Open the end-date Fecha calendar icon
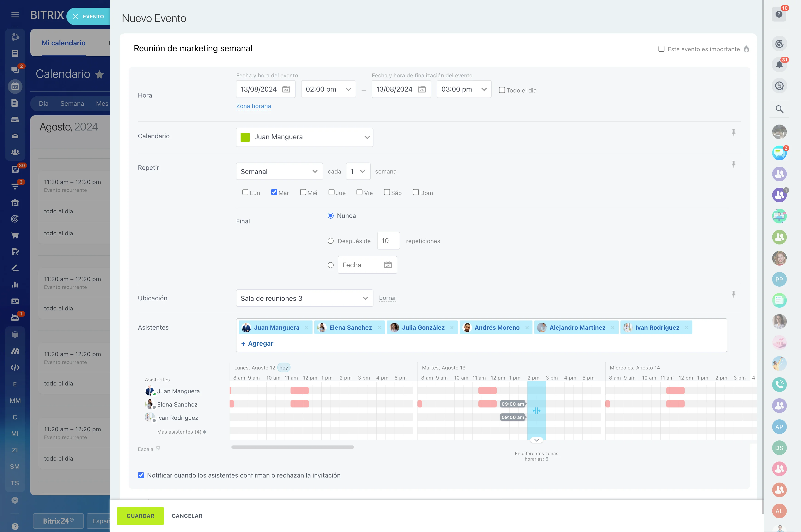801x532 pixels. point(388,265)
